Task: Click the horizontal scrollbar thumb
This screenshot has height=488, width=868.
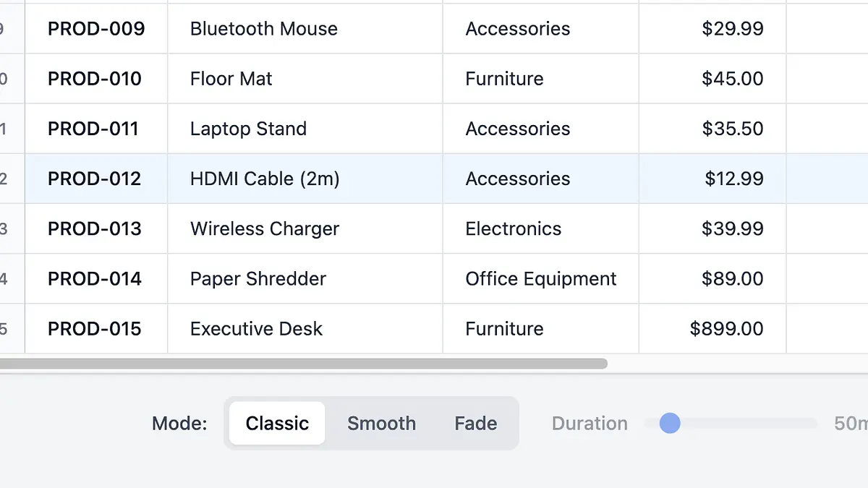Action: pos(302,364)
